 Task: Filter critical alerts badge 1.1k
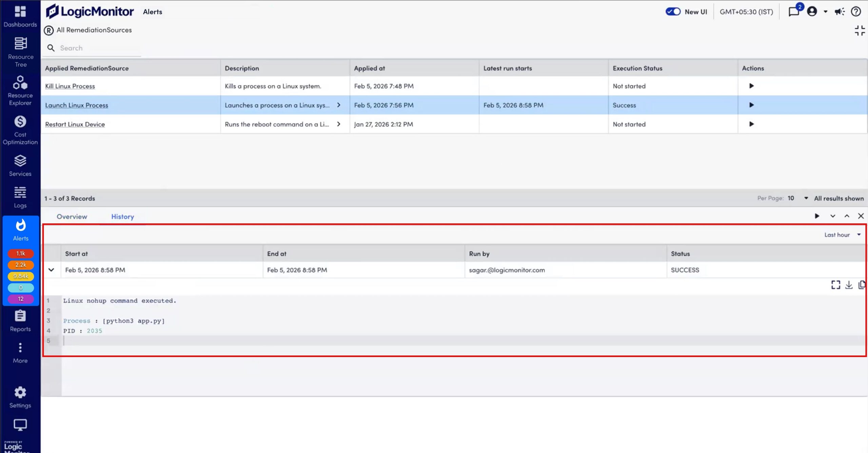21,253
